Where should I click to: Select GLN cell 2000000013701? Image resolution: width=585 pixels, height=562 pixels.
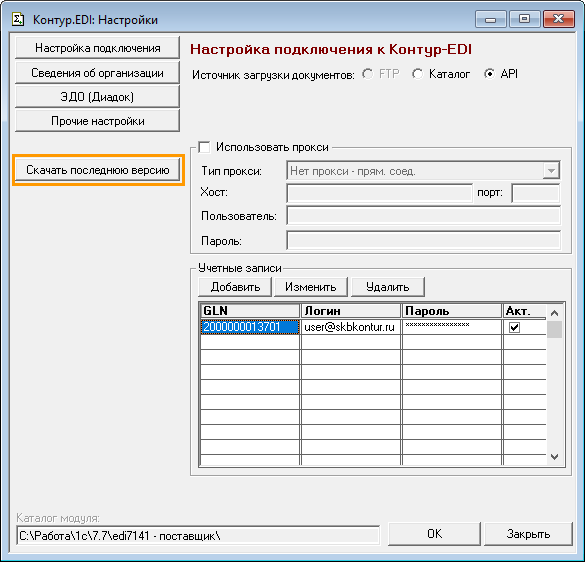coord(250,327)
